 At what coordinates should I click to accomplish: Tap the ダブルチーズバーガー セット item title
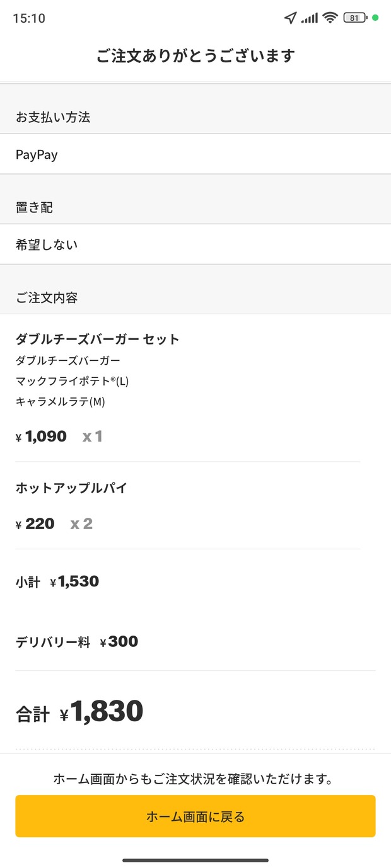pyautogui.click(x=98, y=339)
